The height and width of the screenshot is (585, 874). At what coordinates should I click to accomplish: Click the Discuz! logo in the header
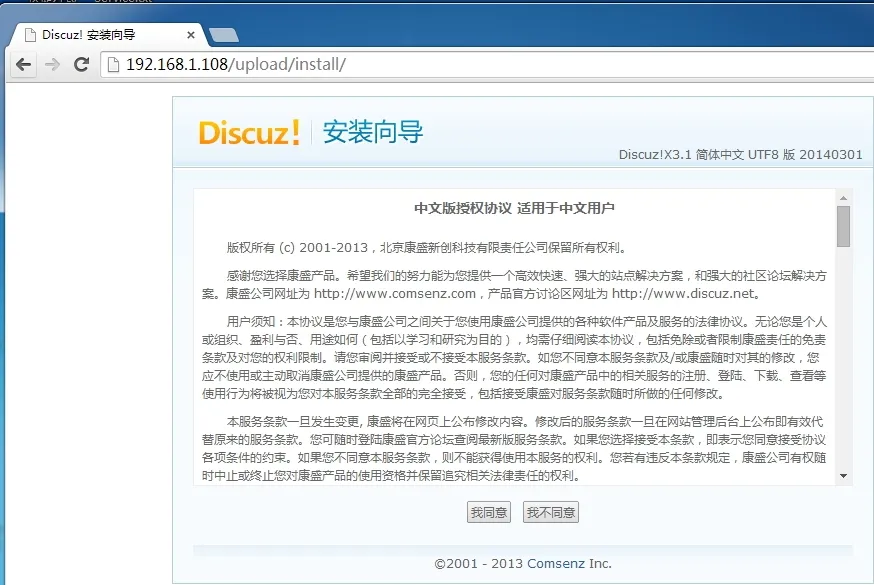pyautogui.click(x=249, y=133)
